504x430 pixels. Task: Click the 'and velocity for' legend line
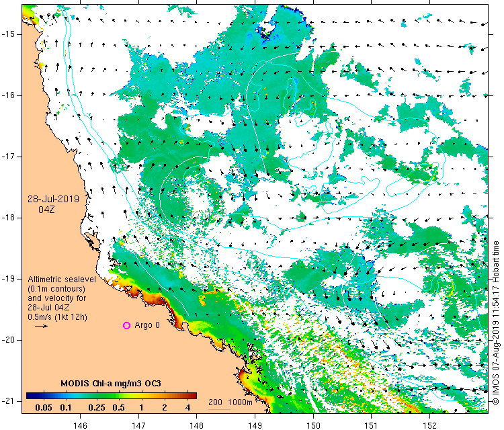pos(57,298)
